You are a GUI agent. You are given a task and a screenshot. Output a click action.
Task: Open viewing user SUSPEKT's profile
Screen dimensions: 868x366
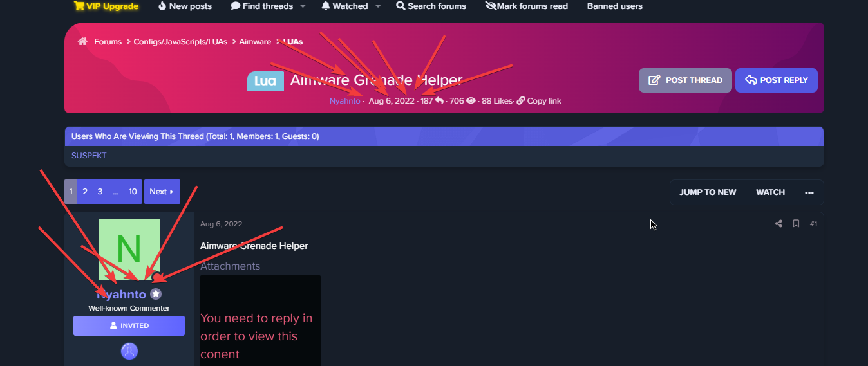coord(89,156)
